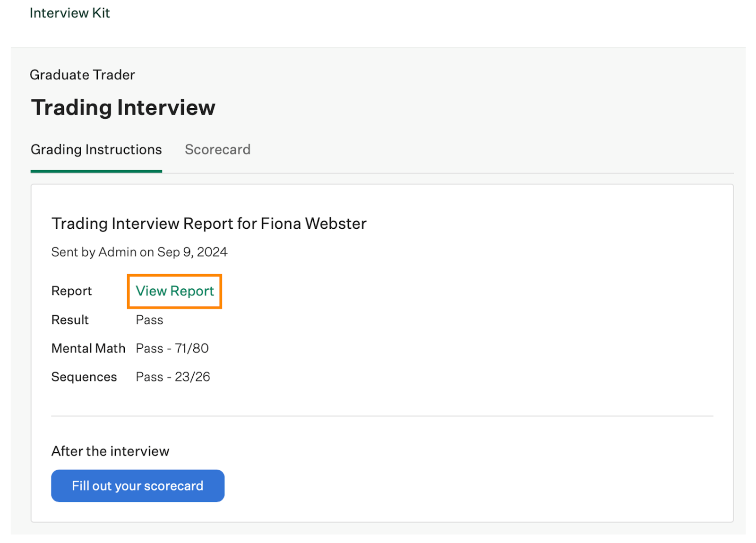The image size is (756, 543).
Task: Click the Report field label
Action: (x=71, y=291)
